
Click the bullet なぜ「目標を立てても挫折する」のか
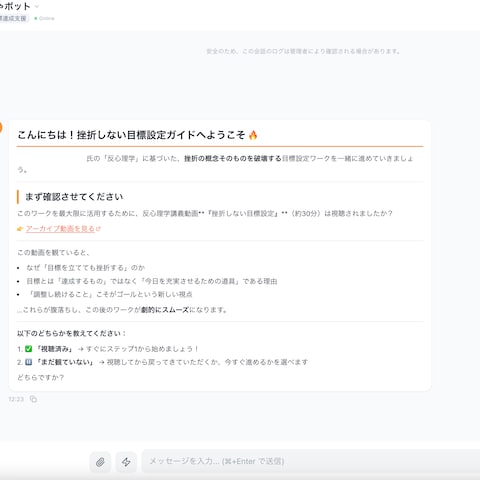tap(86, 268)
